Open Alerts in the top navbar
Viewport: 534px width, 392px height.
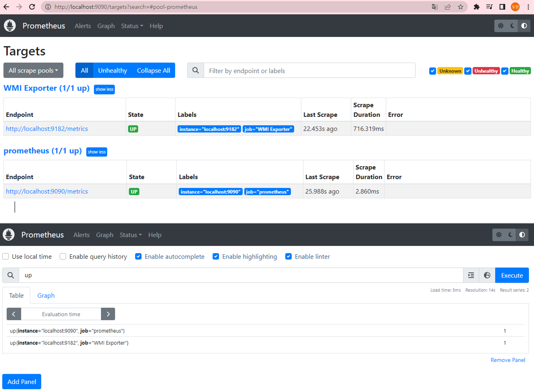(83, 26)
